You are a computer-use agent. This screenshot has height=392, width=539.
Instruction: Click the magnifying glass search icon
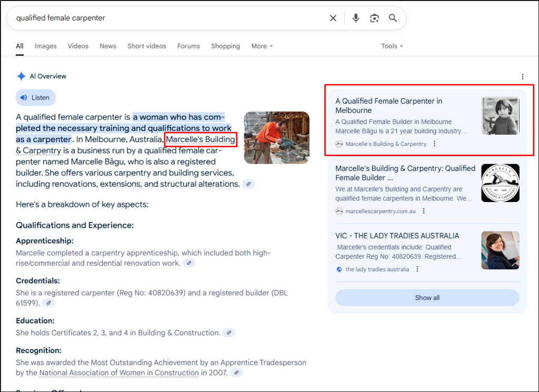point(393,18)
